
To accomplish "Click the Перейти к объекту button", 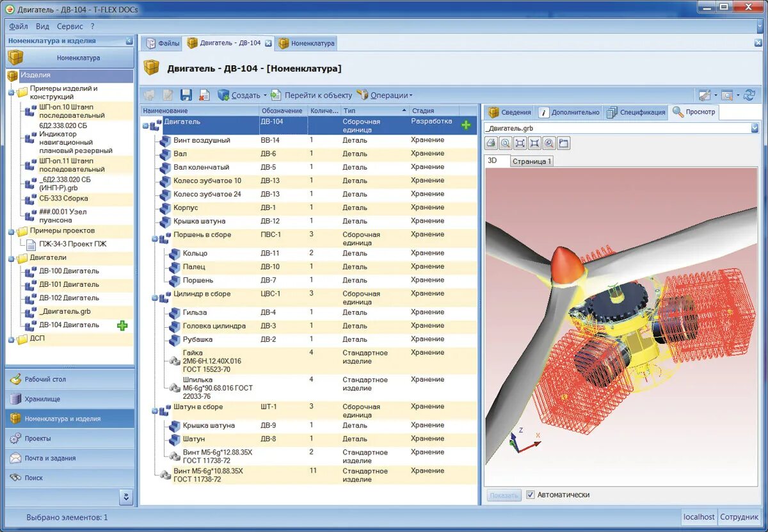I will coord(312,95).
